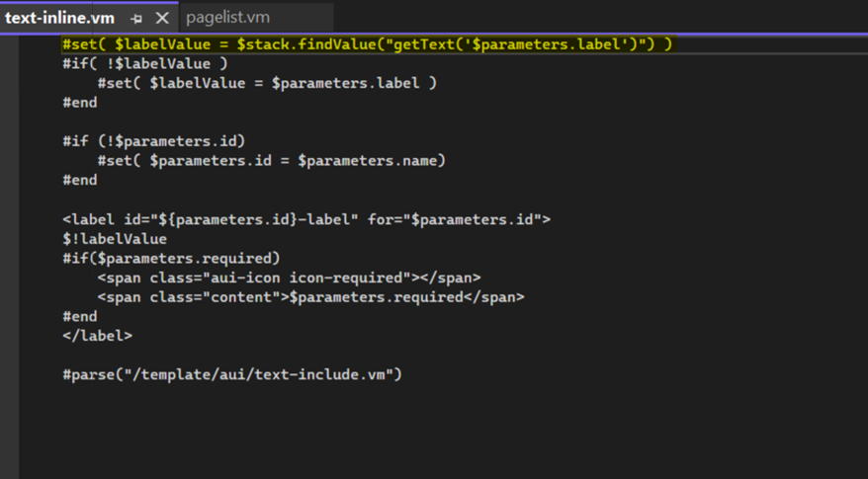Close the text-inline.vm tab
This screenshot has width=868, height=479.
tap(162, 18)
